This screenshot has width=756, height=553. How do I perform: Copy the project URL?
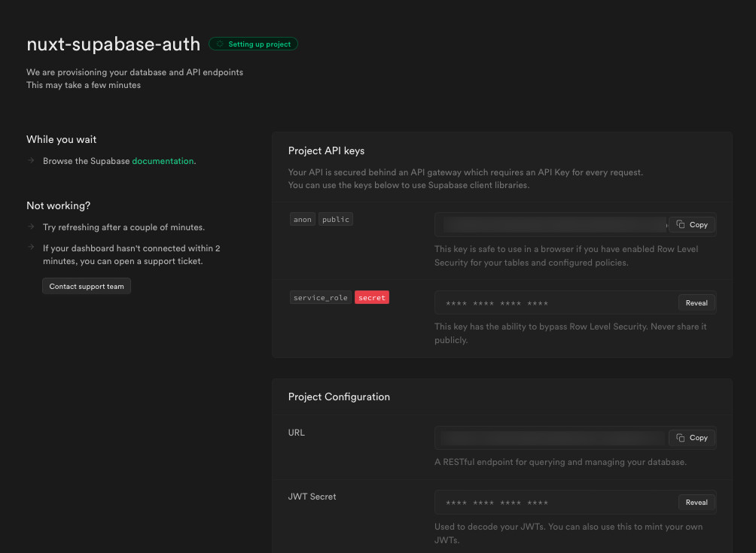pos(690,437)
